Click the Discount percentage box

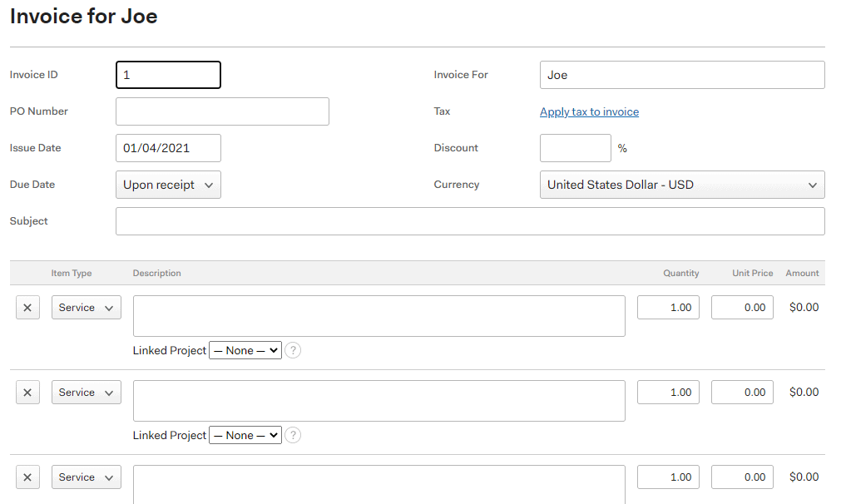click(575, 148)
